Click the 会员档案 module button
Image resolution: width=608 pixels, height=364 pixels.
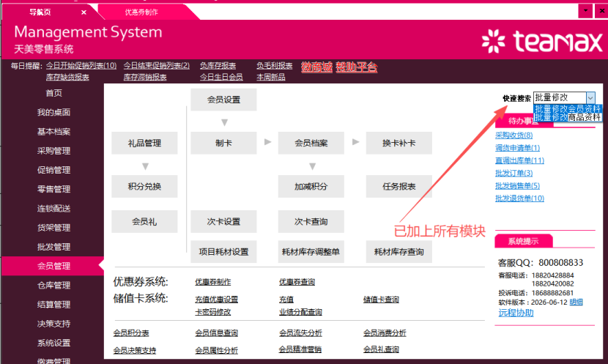click(x=311, y=143)
